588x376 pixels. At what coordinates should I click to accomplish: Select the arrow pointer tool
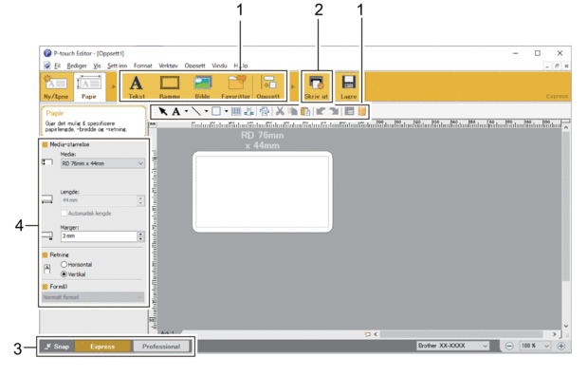point(163,111)
